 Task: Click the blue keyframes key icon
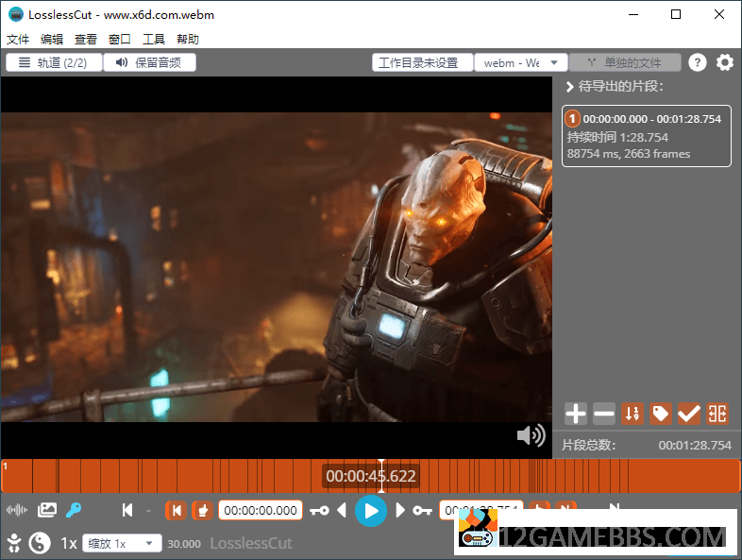click(x=73, y=510)
